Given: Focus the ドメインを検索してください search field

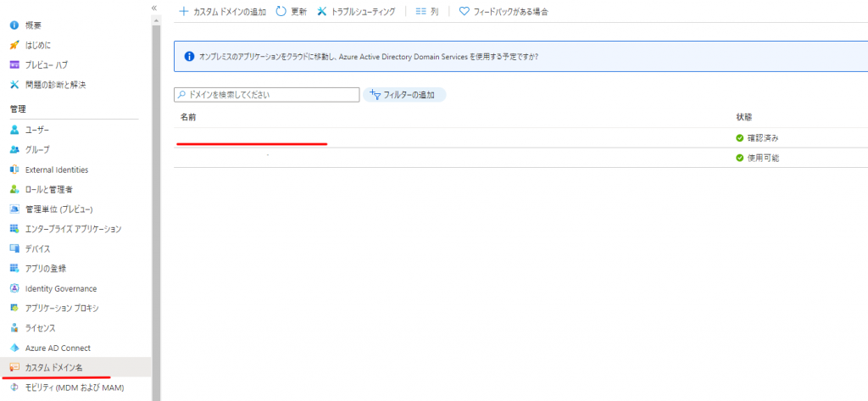Looking at the screenshot, I should coord(267,95).
